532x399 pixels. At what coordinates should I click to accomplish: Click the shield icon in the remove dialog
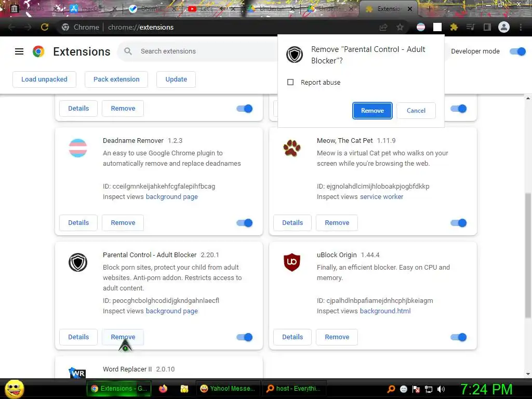pyautogui.click(x=294, y=55)
